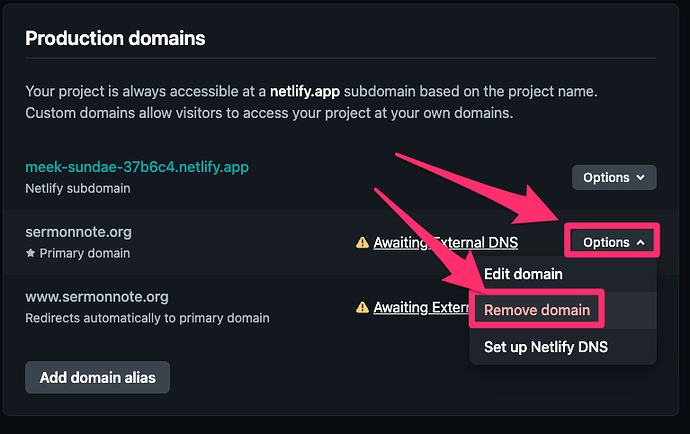Click the Add domain alias button

tap(98, 378)
